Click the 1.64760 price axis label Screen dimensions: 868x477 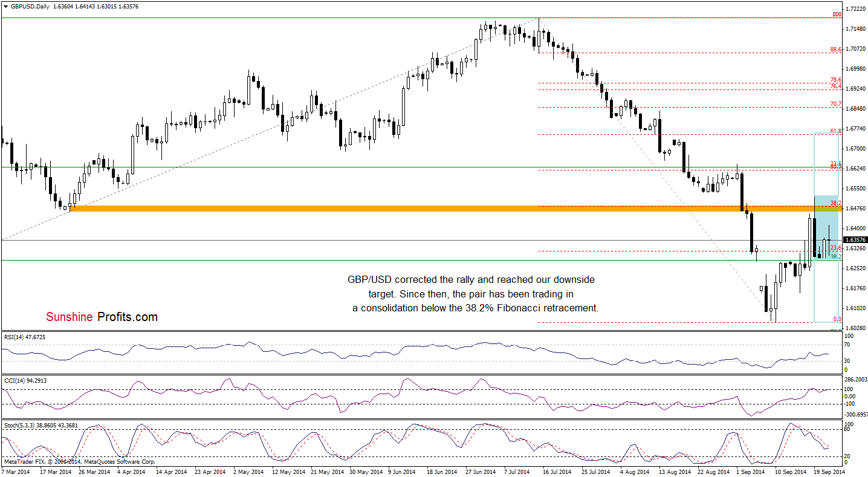855,209
